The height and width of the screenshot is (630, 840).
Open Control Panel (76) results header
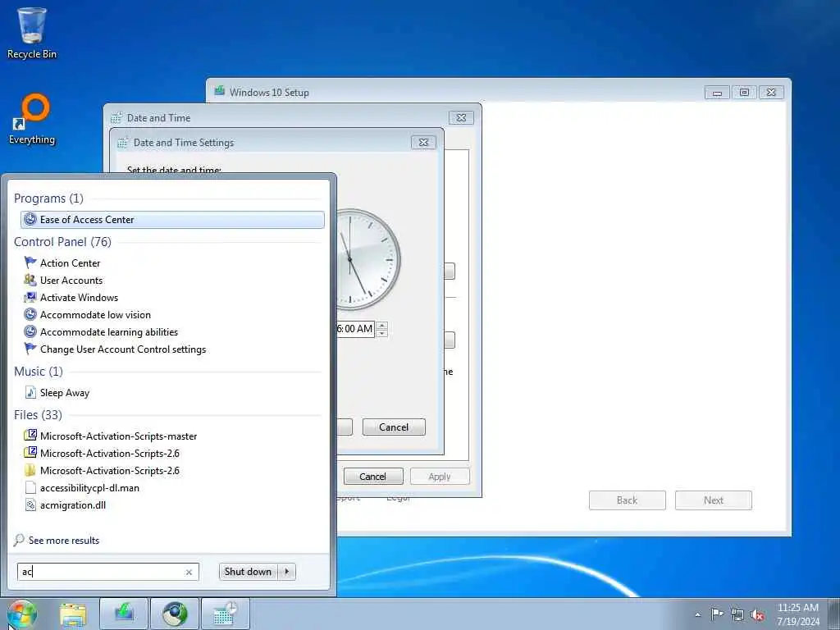coord(62,242)
